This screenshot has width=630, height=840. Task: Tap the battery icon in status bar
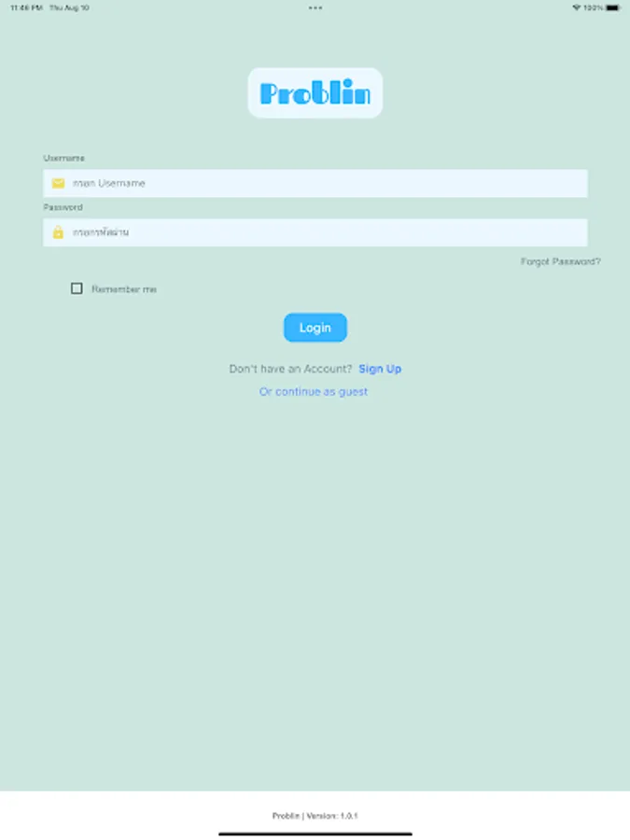[613, 7]
